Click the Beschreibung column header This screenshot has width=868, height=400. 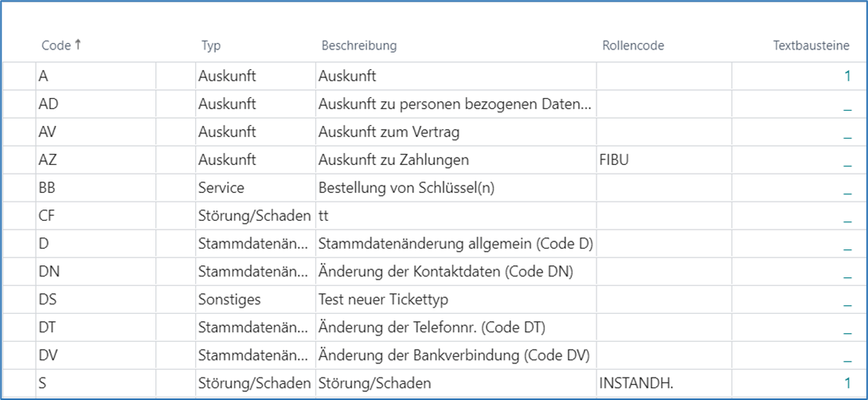coord(358,46)
